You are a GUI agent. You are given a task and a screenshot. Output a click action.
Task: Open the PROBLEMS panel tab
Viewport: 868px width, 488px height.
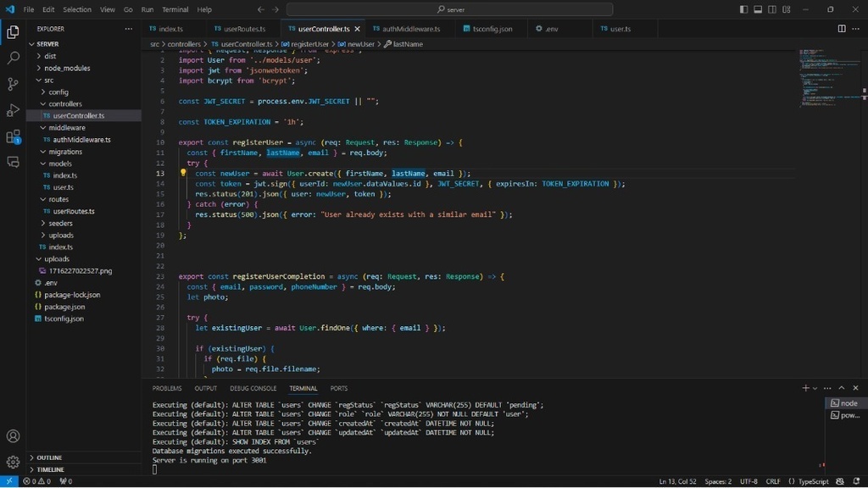pos(167,388)
